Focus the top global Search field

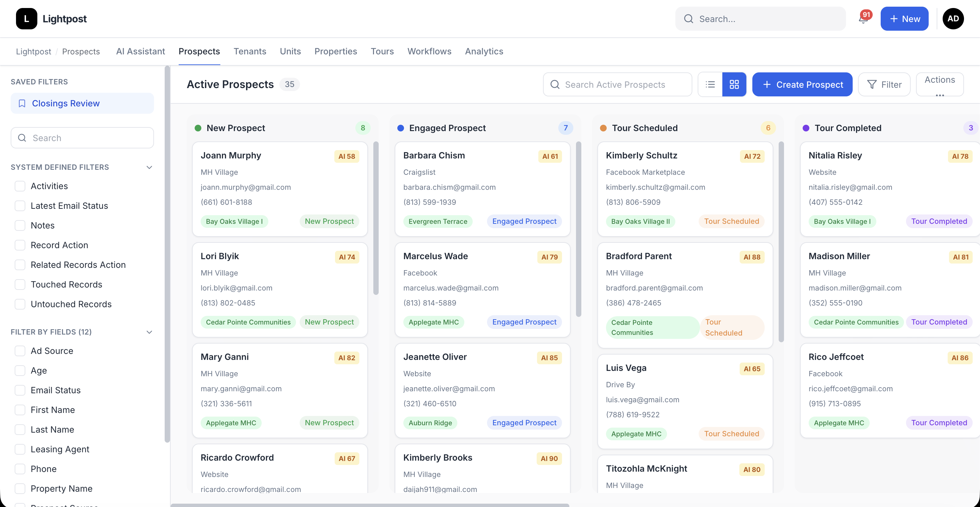[760, 19]
